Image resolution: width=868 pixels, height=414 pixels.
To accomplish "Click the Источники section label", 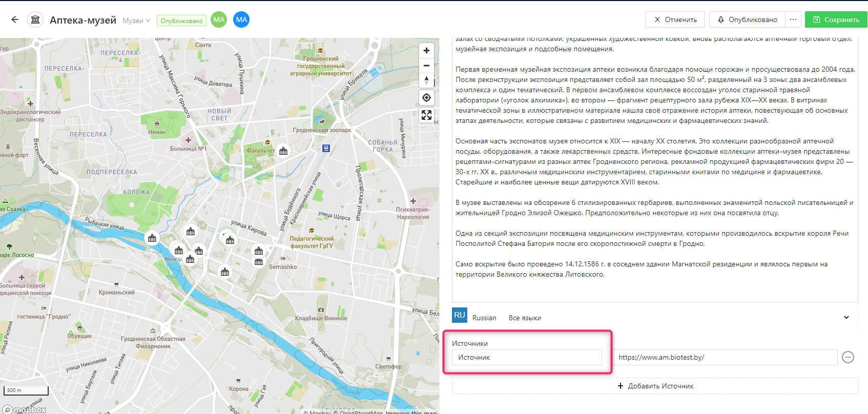I will (470, 343).
